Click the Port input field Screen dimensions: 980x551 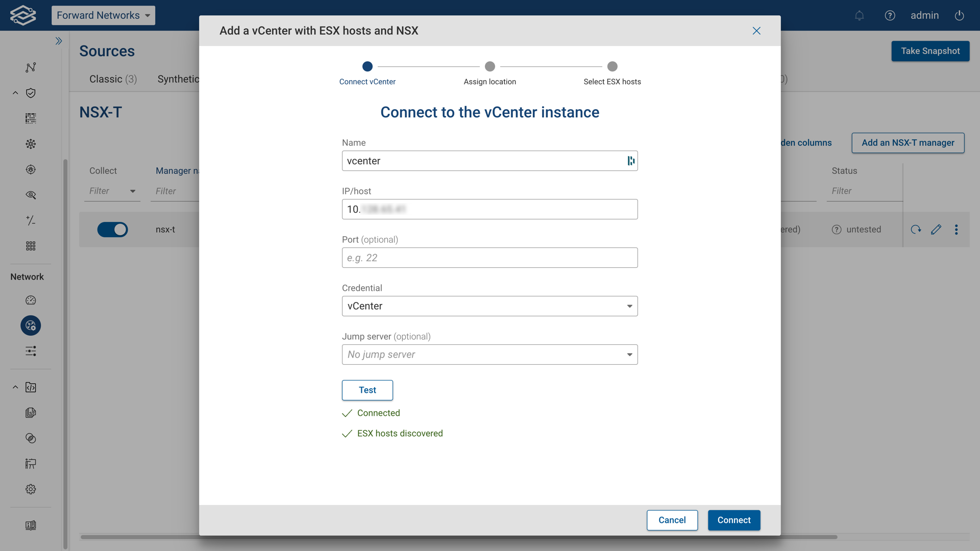tap(489, 258)
